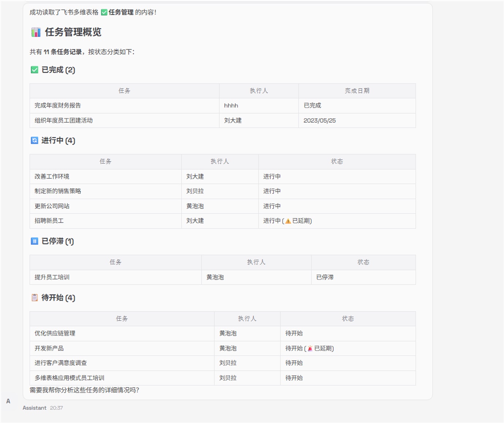Click the yellow warning icon in 招聘新员工 row
504x423 pixels.
[x=288, y=221]
